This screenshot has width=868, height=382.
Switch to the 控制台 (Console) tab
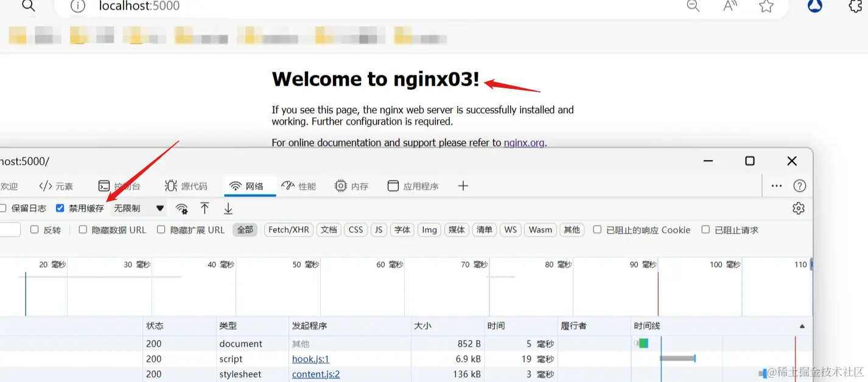(119, 186)
